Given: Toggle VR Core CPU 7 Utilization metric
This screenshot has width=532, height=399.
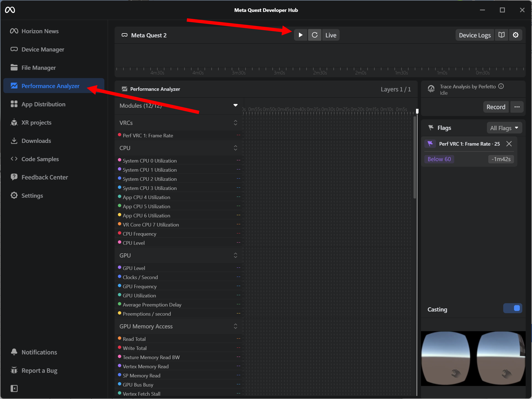Looking at the screenshot, I should 179,225.
